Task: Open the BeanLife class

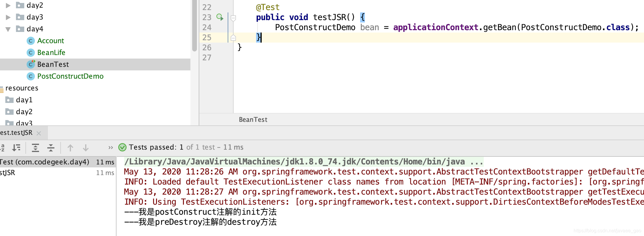Action: (51, 53)
